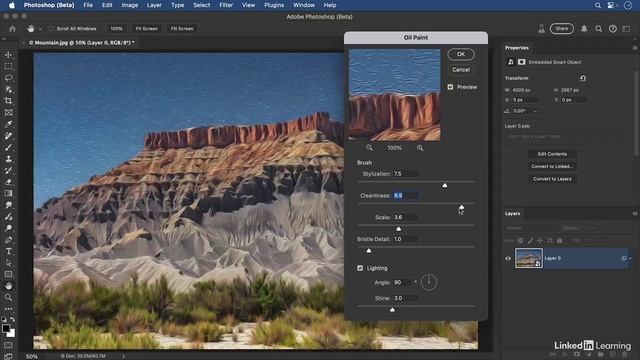Click the Share button
The image size is (640, 360).
(562, 29)
